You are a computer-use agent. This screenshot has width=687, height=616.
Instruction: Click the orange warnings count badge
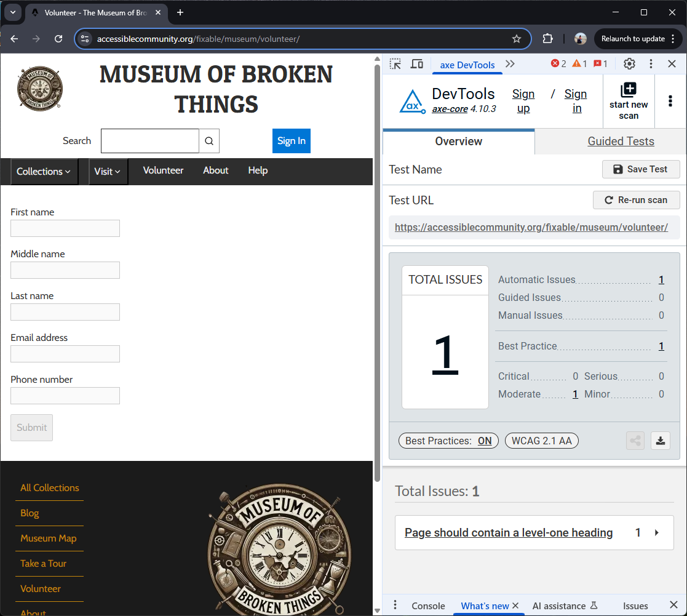coord(579,63)
